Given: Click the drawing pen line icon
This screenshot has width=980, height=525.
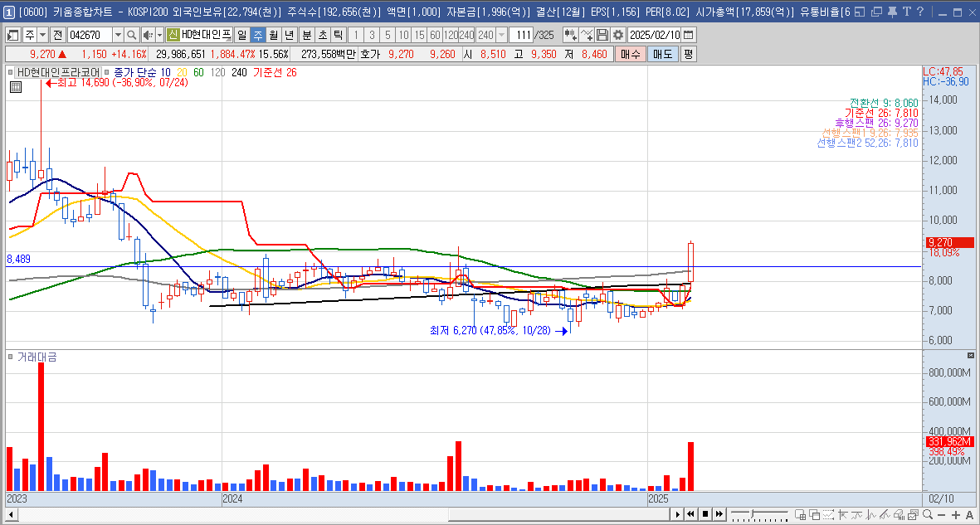Looking at the screenshot, I should point(885,514).
